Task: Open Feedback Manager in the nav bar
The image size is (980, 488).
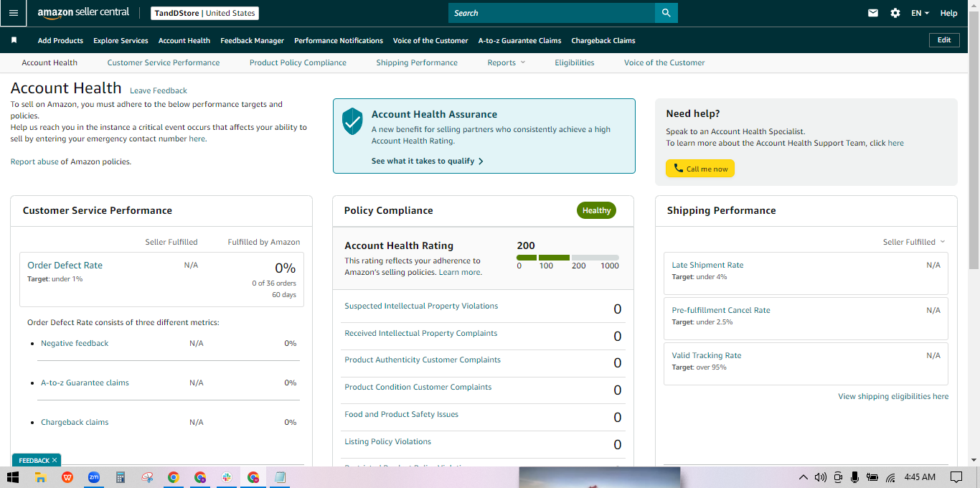Action: point(252,40)
